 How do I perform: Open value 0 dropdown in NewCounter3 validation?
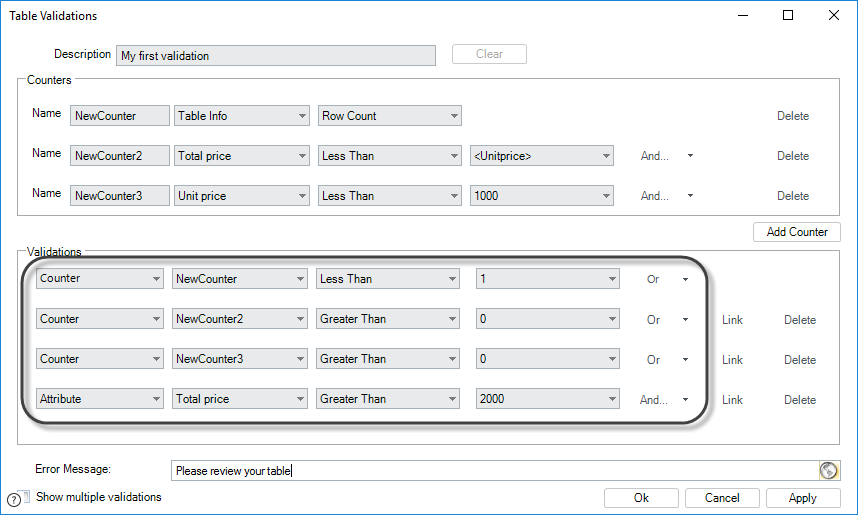coord(548,358)
